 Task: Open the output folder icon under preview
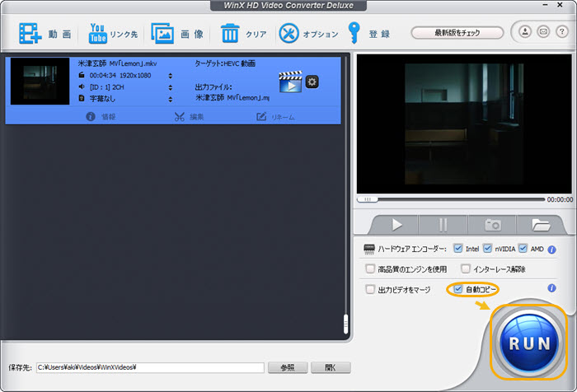pyautogui.click(x=540, y=224)
